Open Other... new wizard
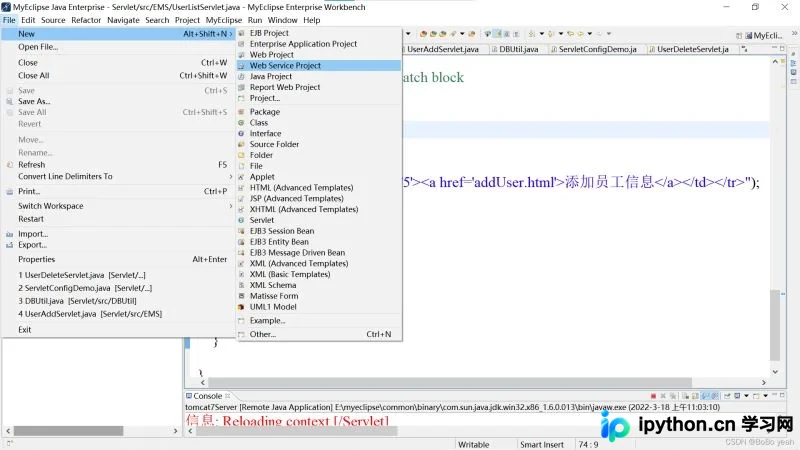Image resolution: width=800 pixels, height=450 pixels. pos(319,334)
